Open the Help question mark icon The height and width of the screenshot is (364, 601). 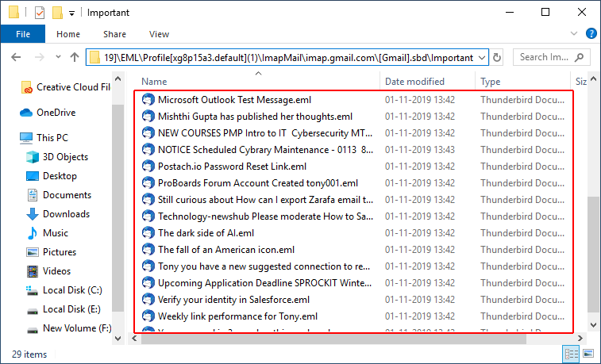pos(591,33)
